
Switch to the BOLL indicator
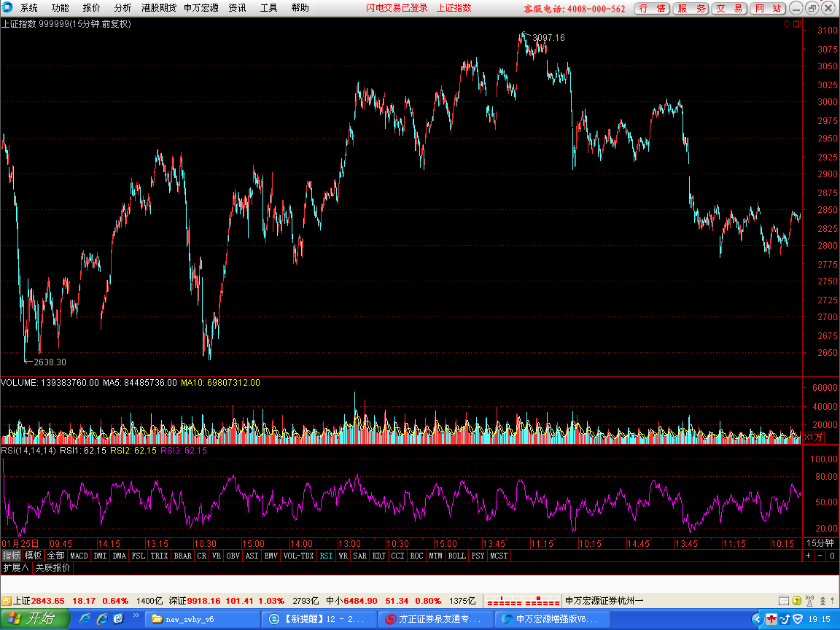[457, 556]
